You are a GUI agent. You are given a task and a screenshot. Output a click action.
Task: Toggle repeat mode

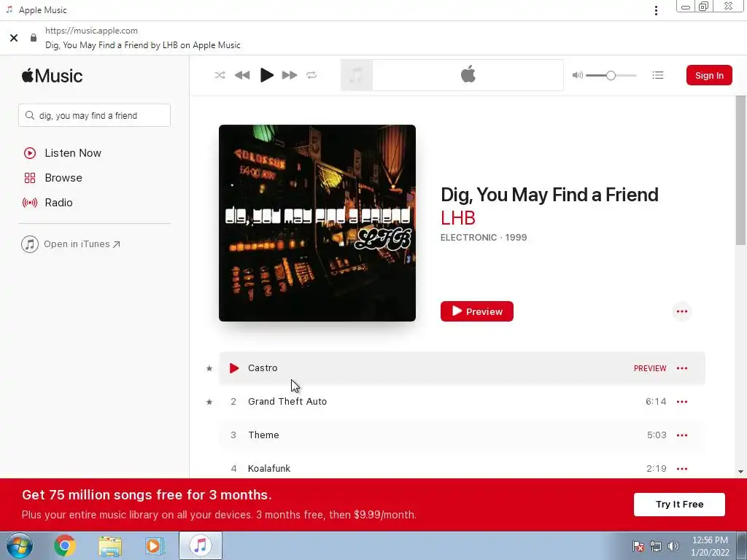coord(311,75)
